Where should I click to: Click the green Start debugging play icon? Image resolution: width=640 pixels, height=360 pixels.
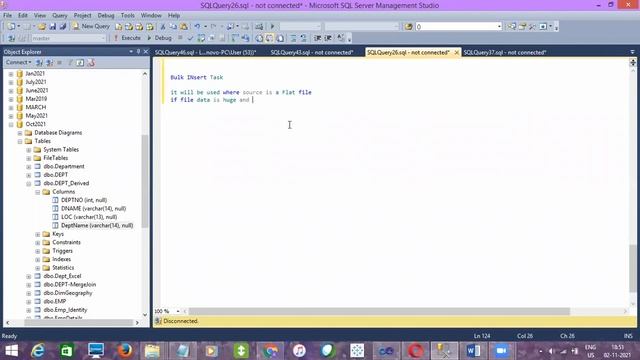272,27
